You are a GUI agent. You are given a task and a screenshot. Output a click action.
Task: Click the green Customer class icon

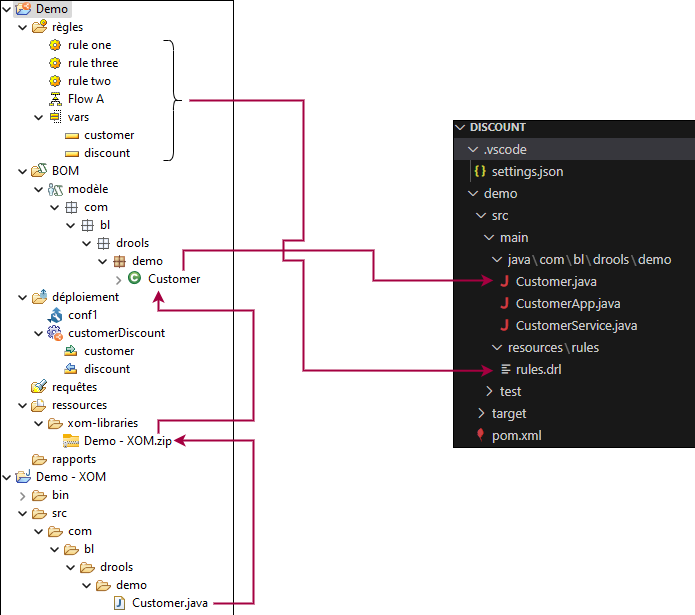[x=135, y=279]
